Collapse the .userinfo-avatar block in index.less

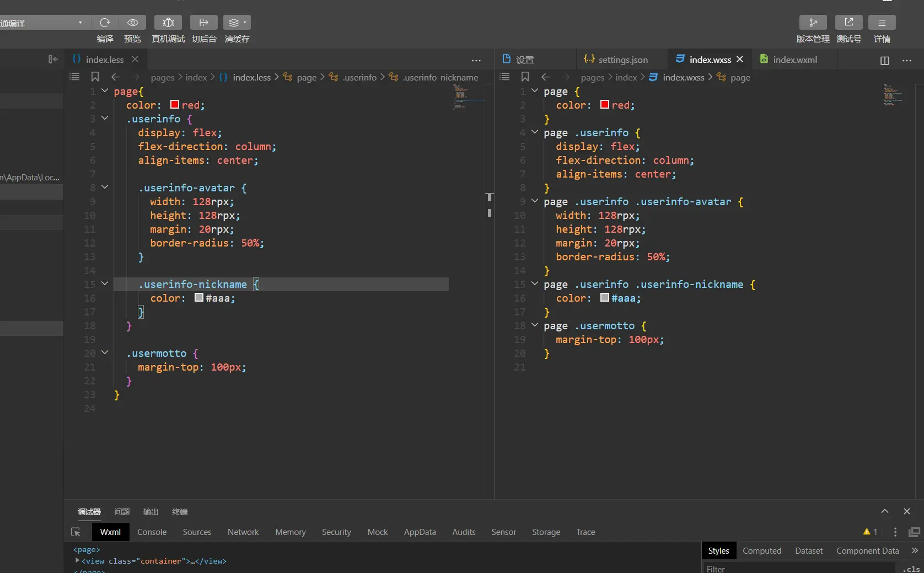105,188
